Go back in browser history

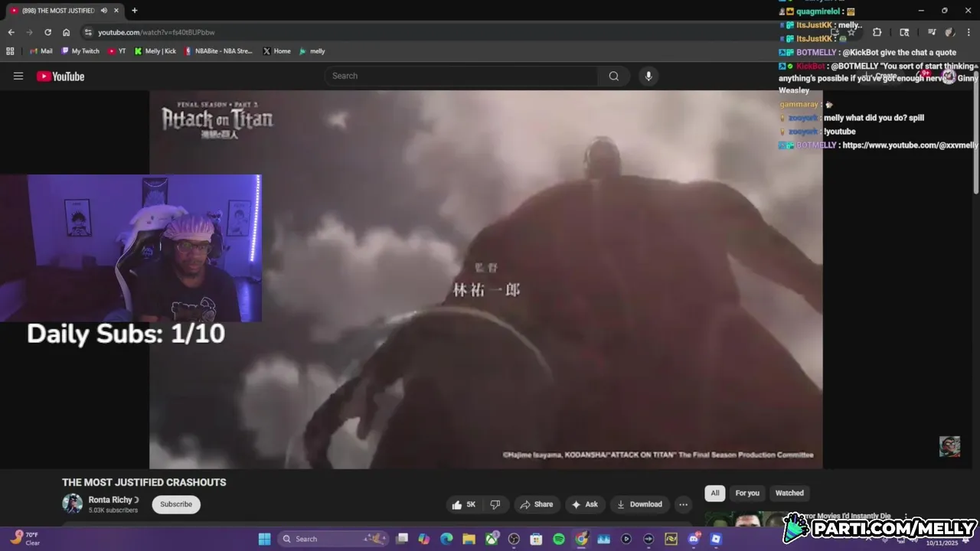(x=11, y=32)
